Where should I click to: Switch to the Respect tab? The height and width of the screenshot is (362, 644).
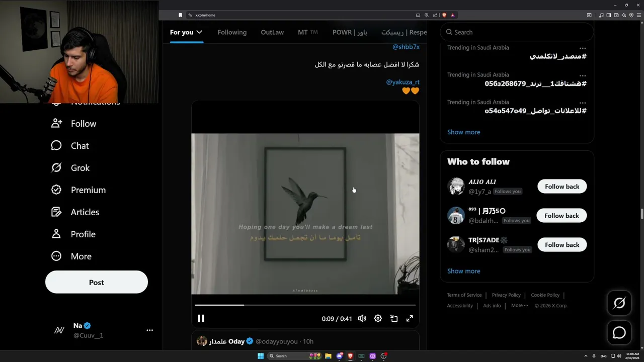coord(404,32)
